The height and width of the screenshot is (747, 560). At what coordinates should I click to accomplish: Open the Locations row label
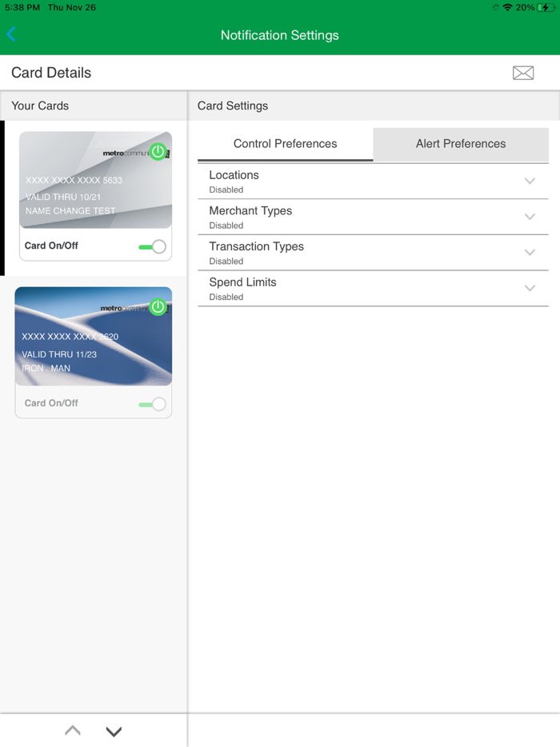[x=234, y=175]
